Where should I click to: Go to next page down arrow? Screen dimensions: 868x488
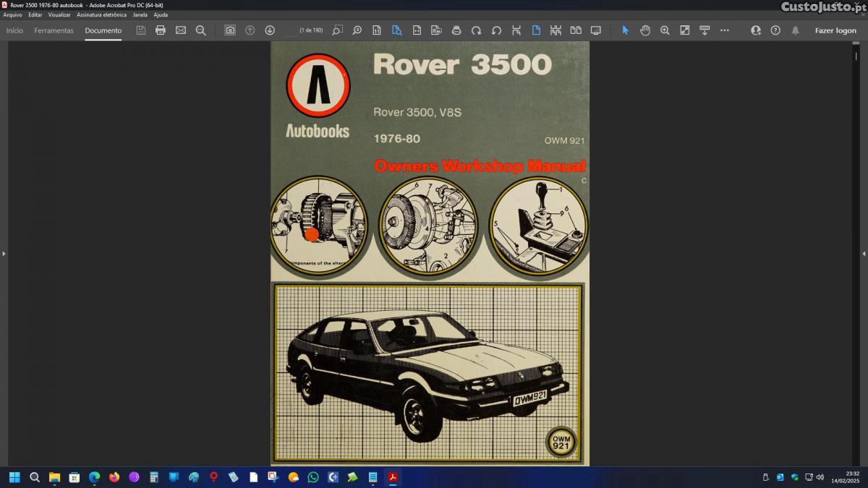click(270, 30)
